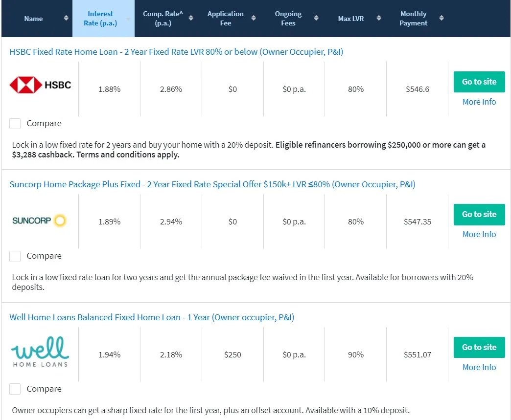Click the Max LVR sort arrows icon
Viewport: 511px width, 420px height.
pos(379,18)
